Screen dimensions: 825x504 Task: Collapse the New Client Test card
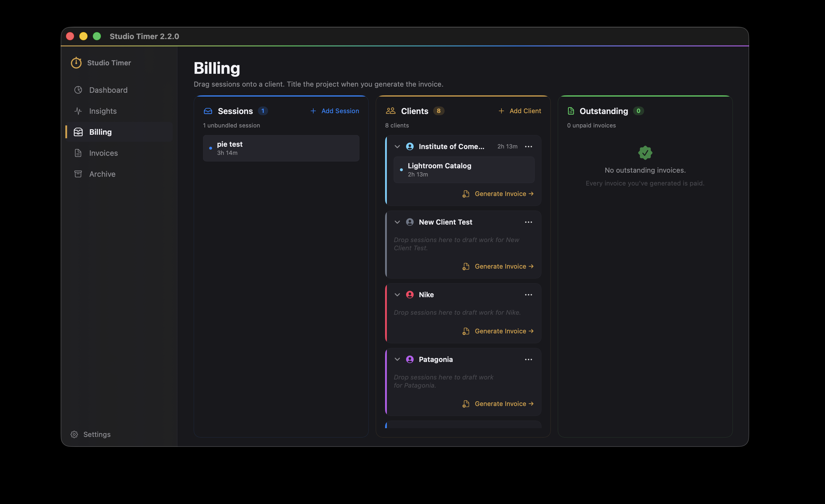pos(397,222)
